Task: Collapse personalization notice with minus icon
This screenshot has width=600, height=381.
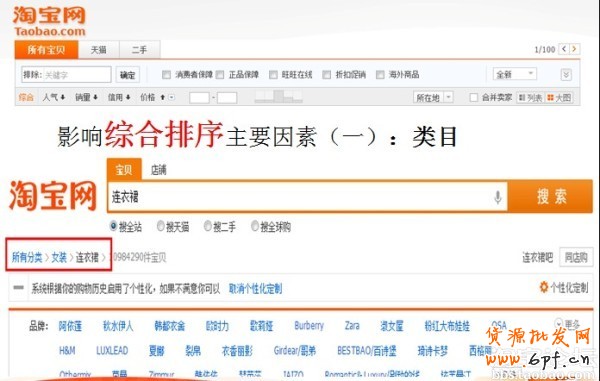Action: [18, 288]
